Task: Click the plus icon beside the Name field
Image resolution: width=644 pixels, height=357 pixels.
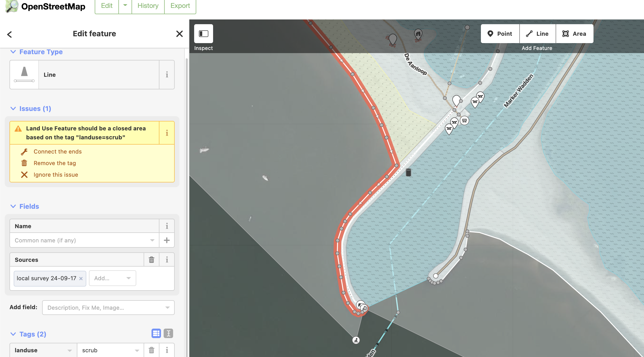Action: pyautogui.click(x=167, y=240)
